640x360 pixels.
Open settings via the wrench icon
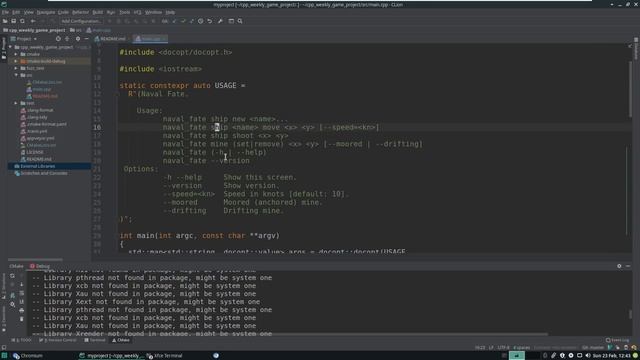[220, 21]
